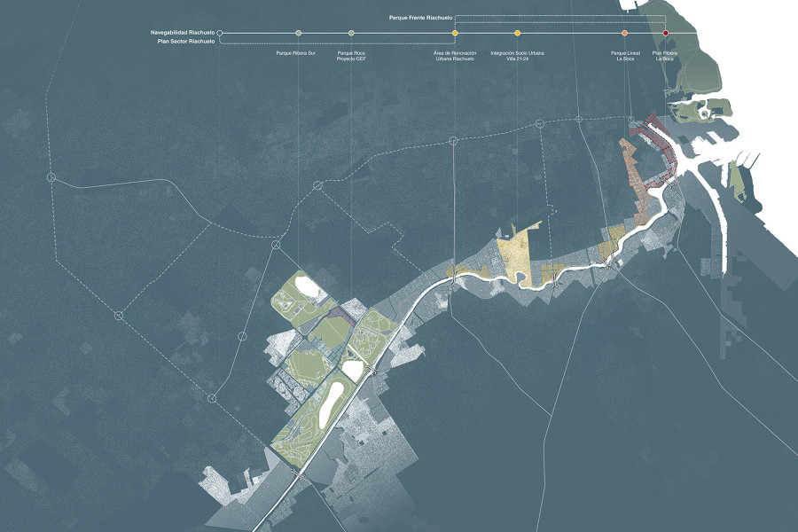798x532 pixels.
Task: Click the Navegabilidad Riachuelo label
Action: pos(182,32)
